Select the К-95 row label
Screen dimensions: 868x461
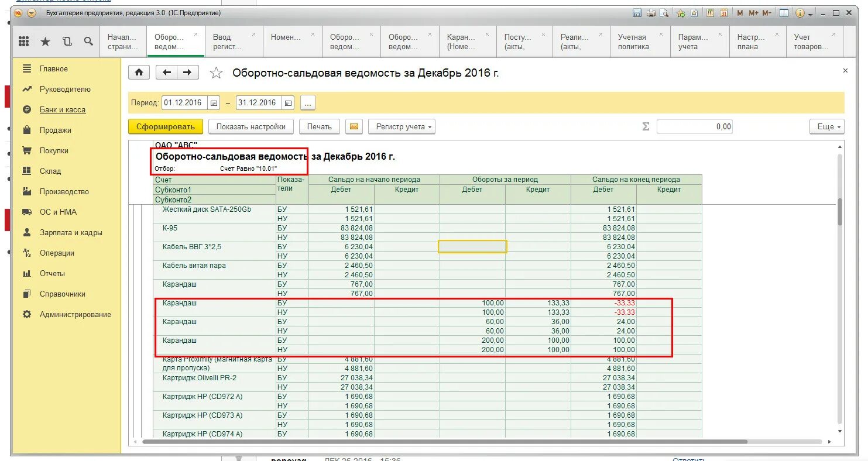tap(170, 228)
